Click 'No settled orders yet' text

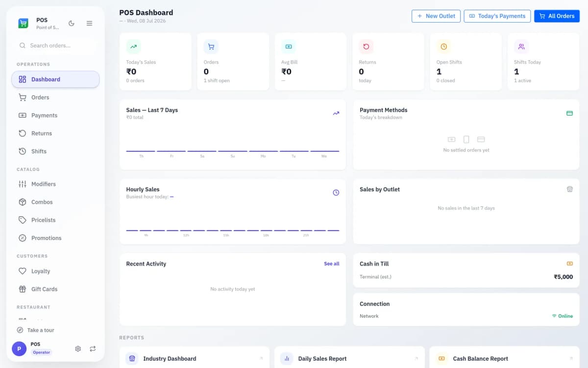click(466, 150)
